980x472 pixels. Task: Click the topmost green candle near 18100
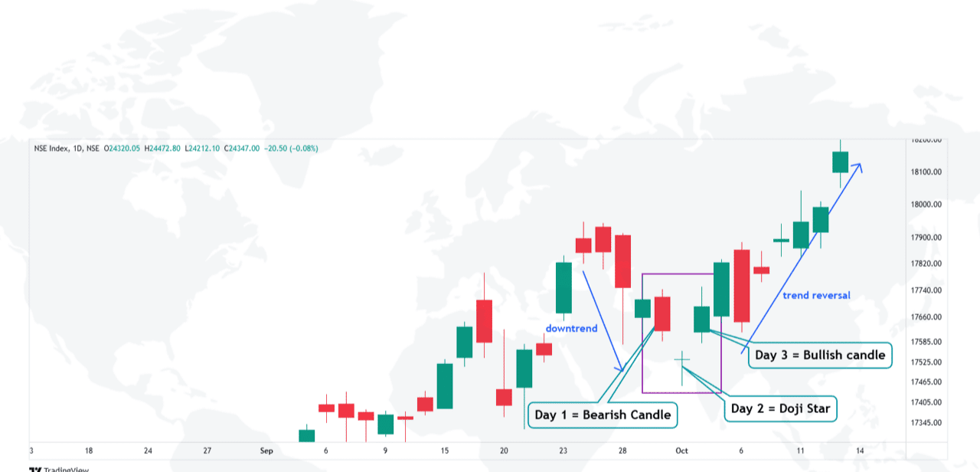840,162
